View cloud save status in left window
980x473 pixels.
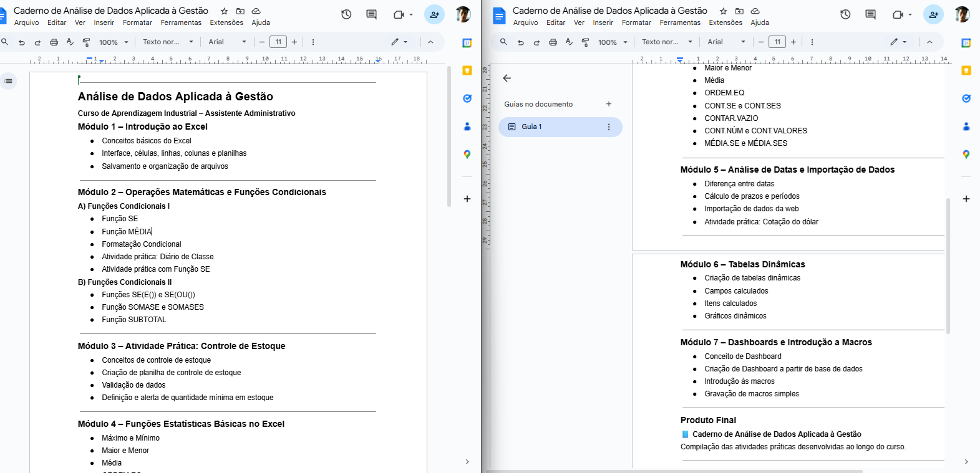click(x=256, y=11)
